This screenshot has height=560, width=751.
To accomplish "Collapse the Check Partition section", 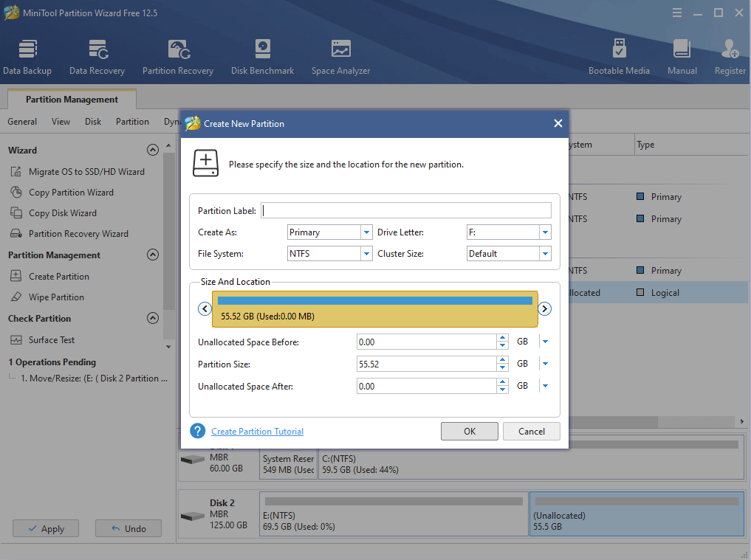I will click(153, 318).
